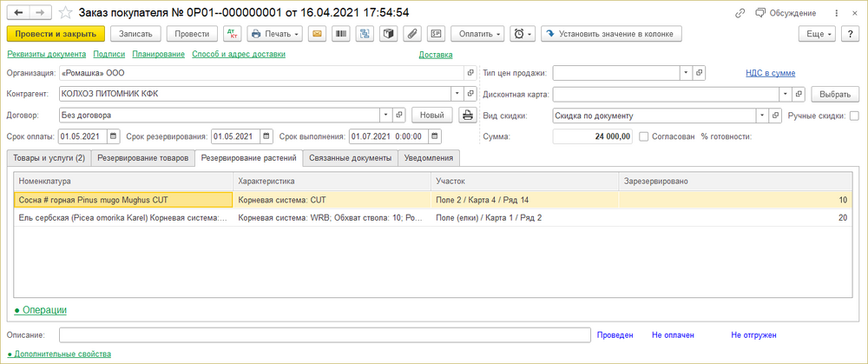Open the НДС в сумме link

tap(770, 73)
